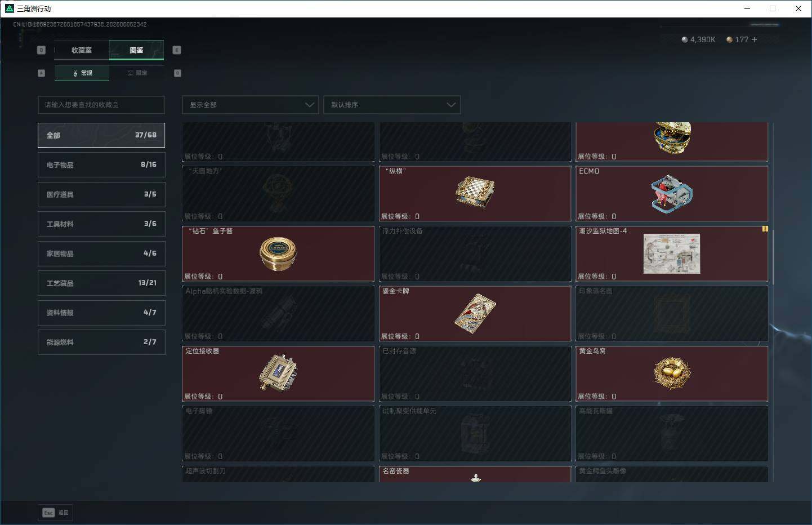Open the locked Alpha脑机实验数据-渡鸦 card
Screen dimensions: 812x525
(x=278, y=313)
